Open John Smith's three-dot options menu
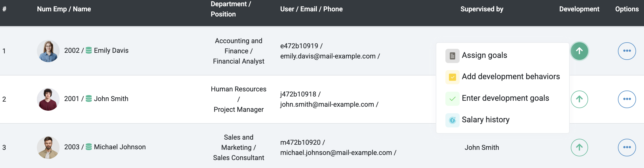 click(627, 99)
